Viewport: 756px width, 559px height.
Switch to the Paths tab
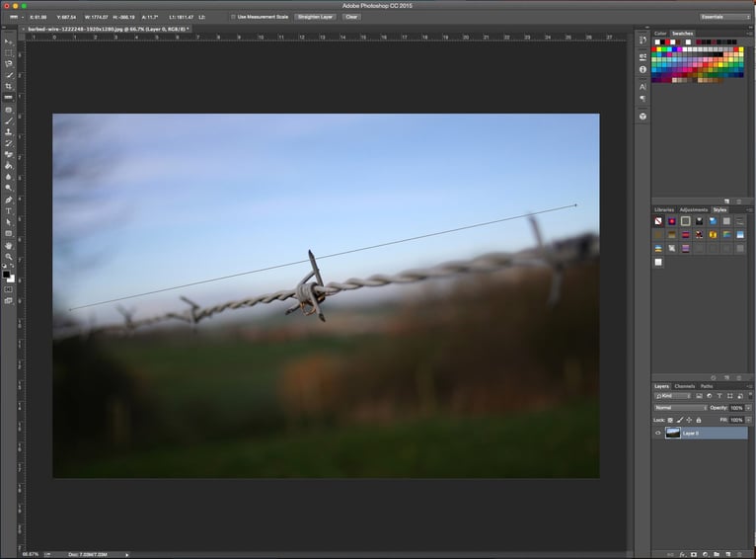707,387
